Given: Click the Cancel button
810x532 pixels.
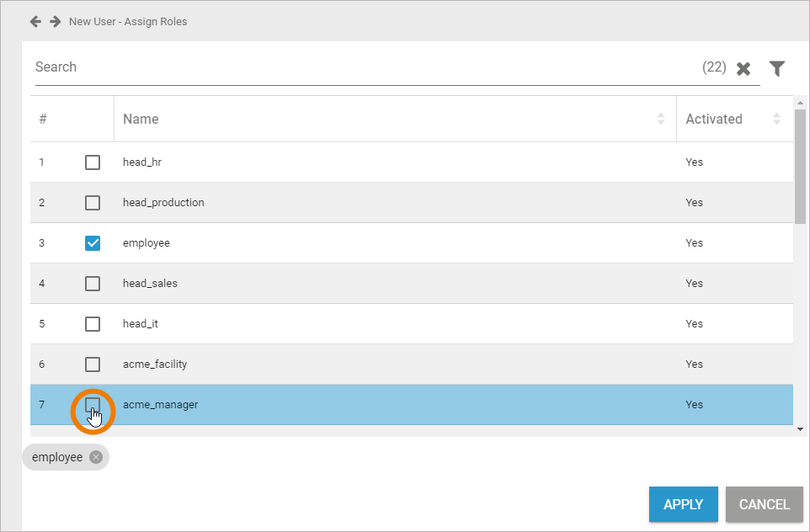Looking at the screenshot, I should 764,504.
